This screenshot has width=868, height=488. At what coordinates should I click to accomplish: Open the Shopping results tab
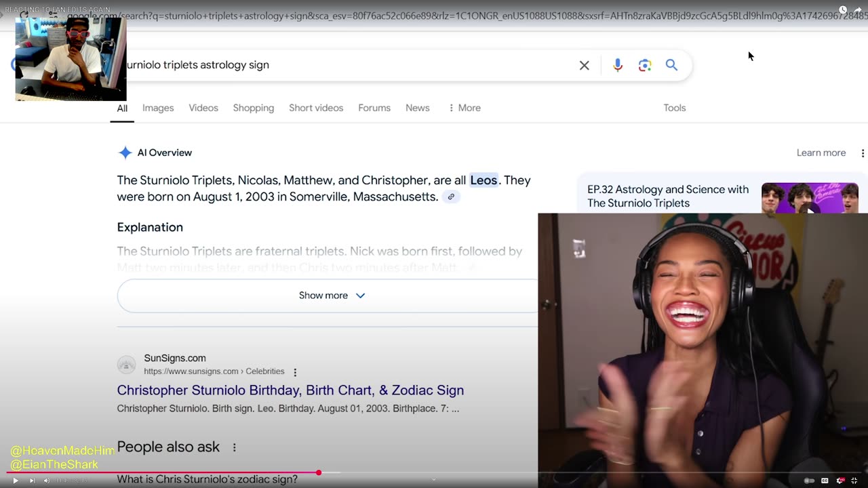click(x=254, y=108)
